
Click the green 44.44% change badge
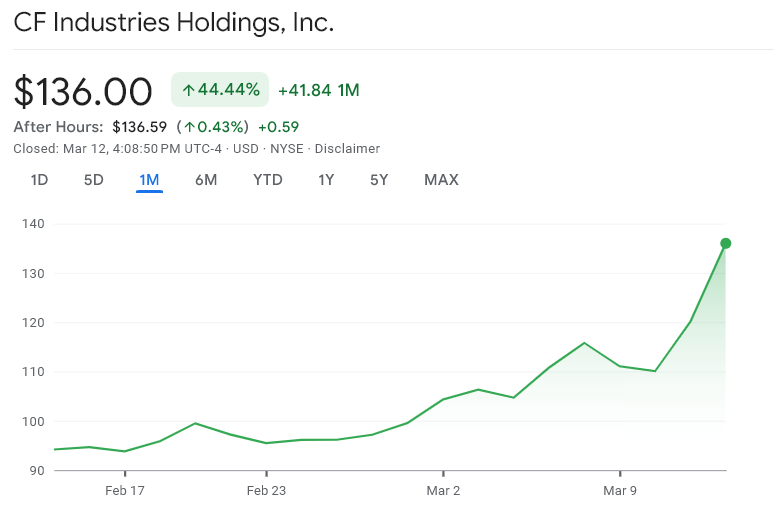tap(220, 90)
